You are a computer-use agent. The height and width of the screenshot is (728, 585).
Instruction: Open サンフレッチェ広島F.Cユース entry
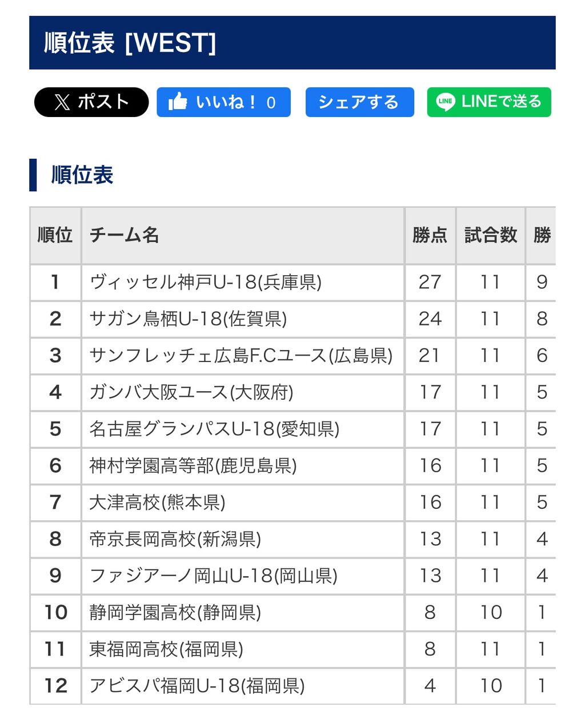coord(241,356)
